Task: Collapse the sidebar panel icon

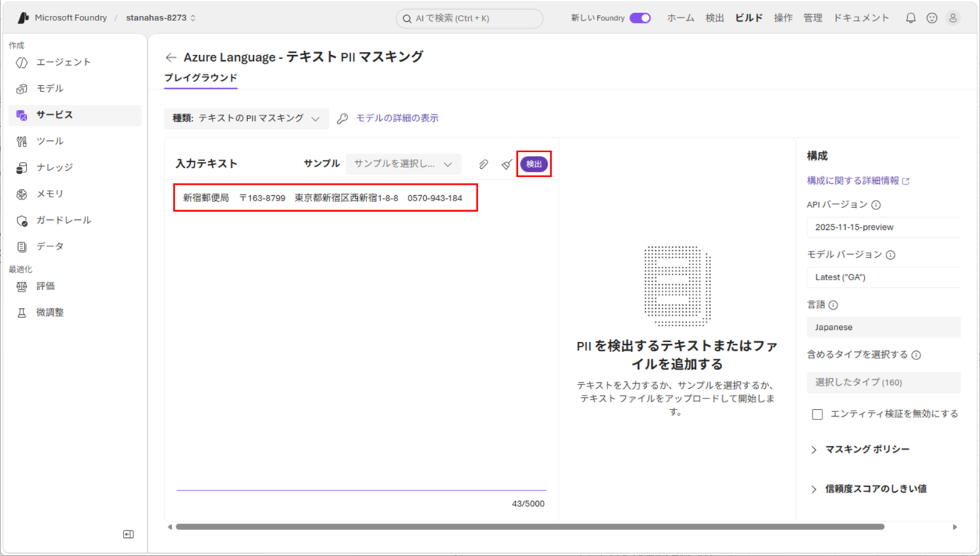Action: point(128,534)
